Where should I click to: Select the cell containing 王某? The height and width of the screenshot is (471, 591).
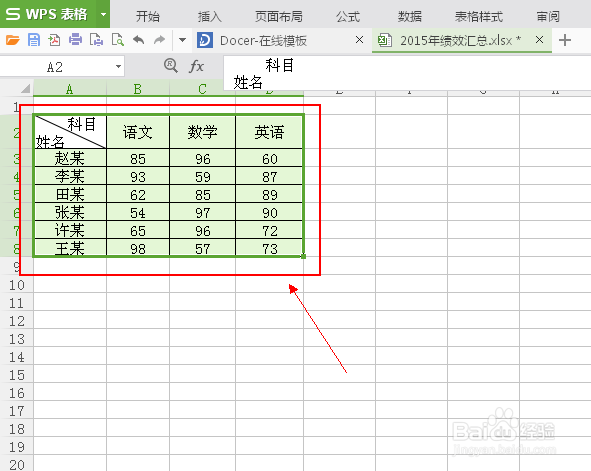click(x=70, y=248)
